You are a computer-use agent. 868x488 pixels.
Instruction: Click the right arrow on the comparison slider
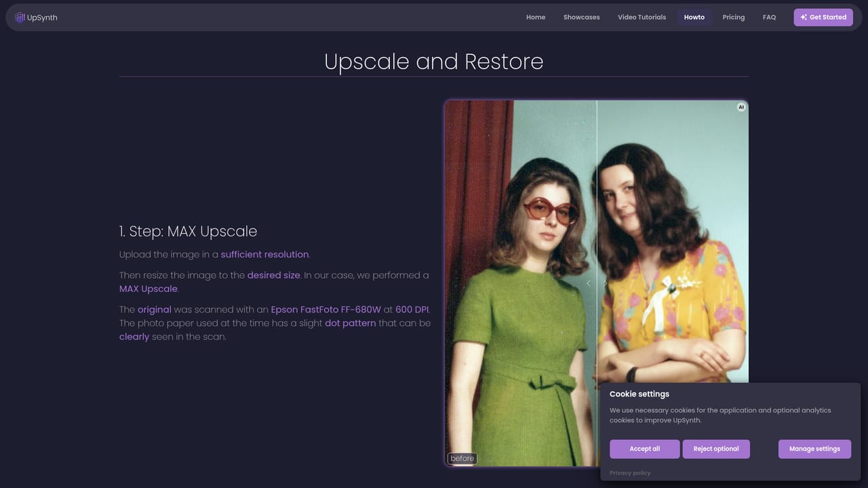point(606,283)
